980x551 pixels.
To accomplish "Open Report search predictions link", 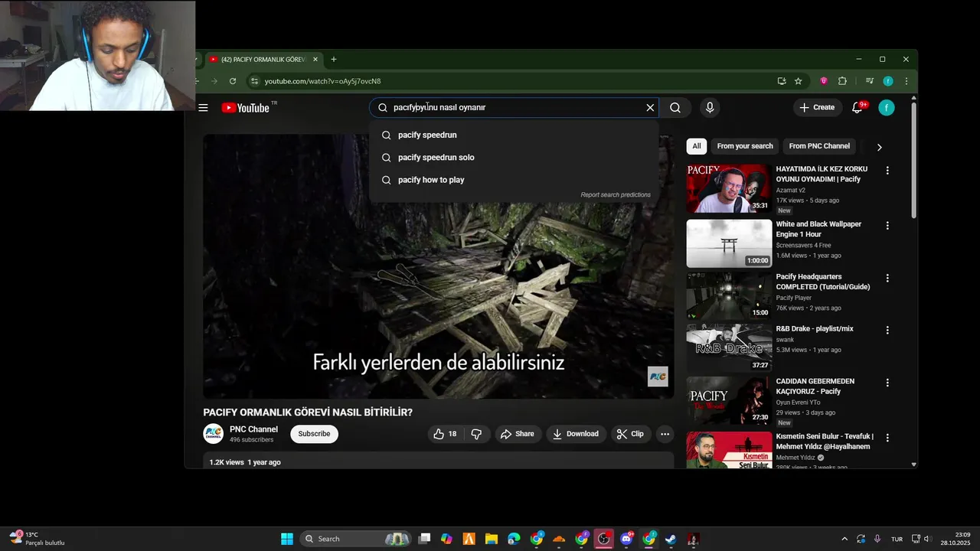I will [x=616, y=195].
